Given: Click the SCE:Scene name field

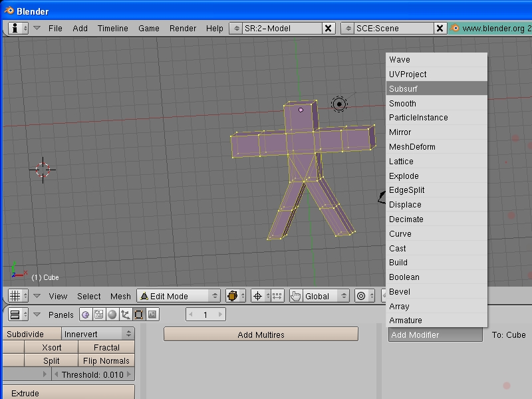Looking at the screenshot, I should click(x=394, y=28).
